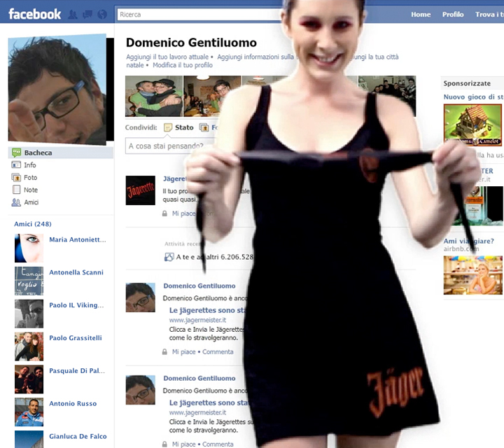Viewport: 504px width, 448px height.
Task: Click the Sponsorizzate heading
Action: coord(467,83)
